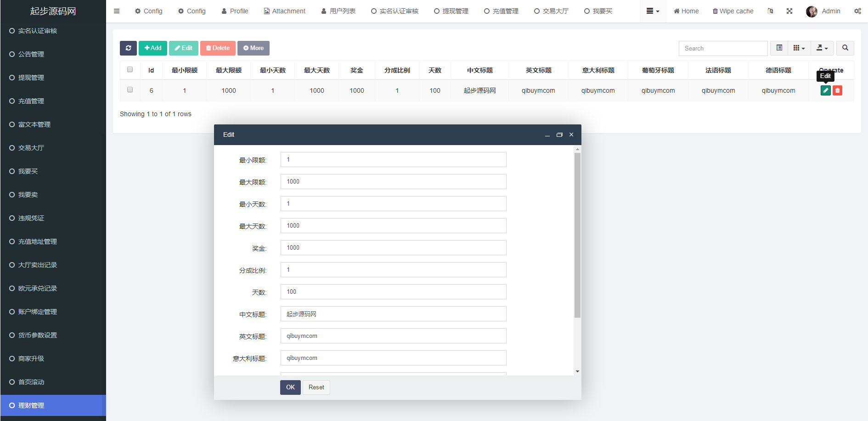Image resolution: width=868 pixels, height=421 pixels.
Task: Click the Reset button in Edit dialog
Action: (x=316, y=387)
